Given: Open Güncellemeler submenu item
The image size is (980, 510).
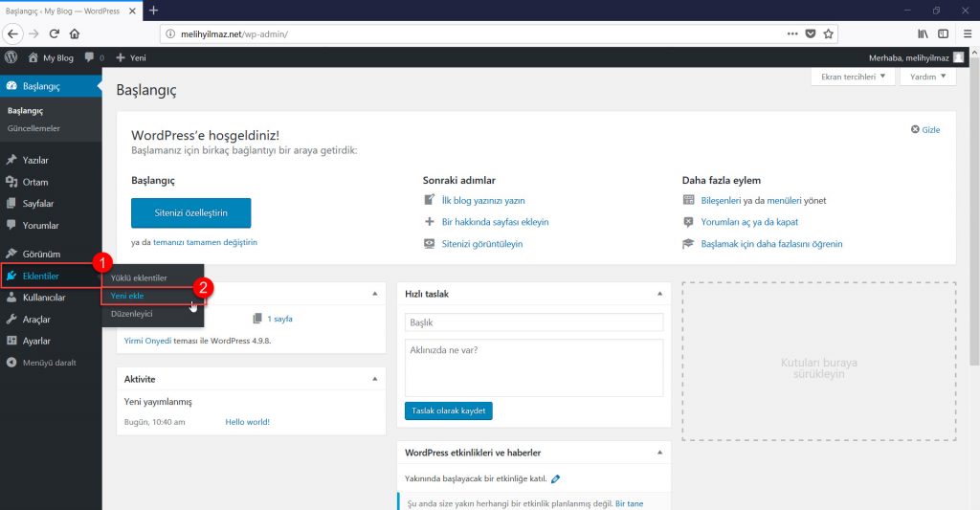Looking at the screenshot, I should pos(33,128).
